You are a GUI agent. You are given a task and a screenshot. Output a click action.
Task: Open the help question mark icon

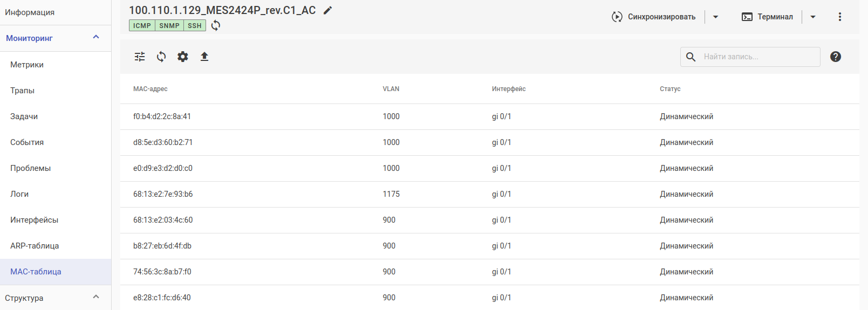pyautogui.click(x=836, y=57)
